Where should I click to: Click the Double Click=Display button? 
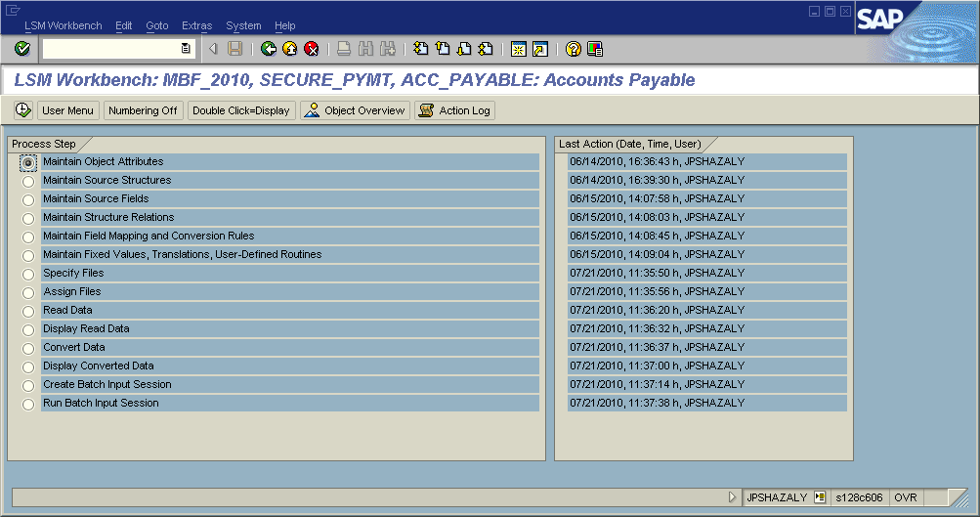tap(241, 110)
